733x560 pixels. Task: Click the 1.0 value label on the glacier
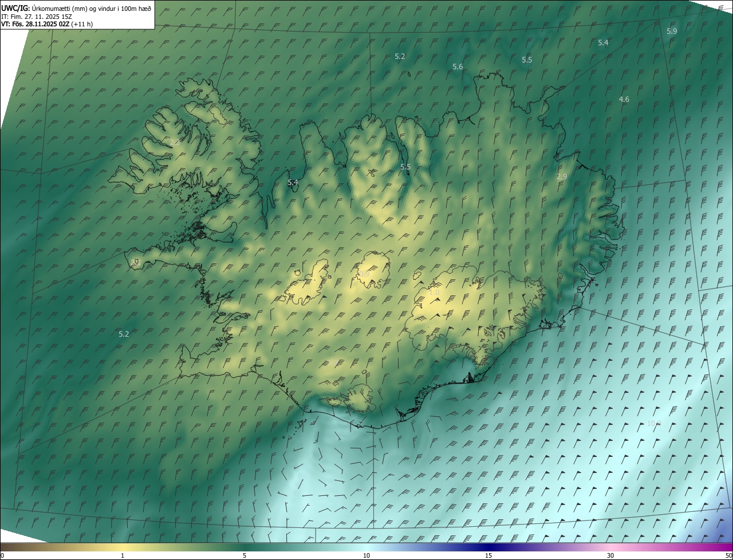[435, 293]
